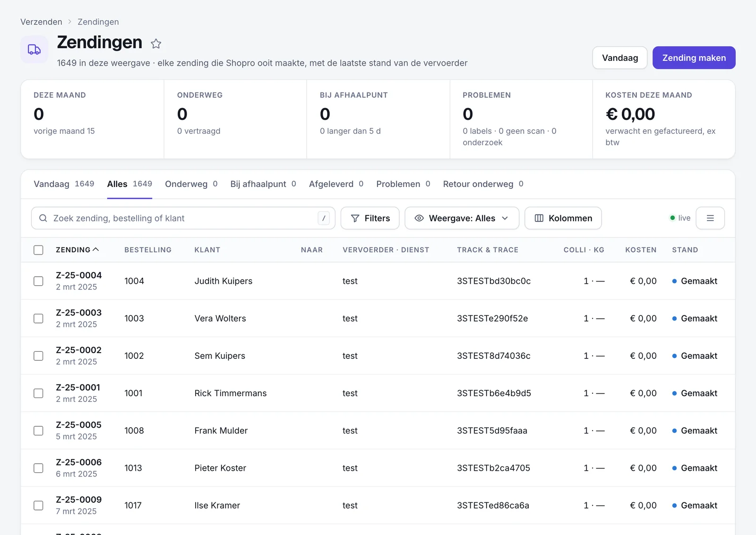Click the blue Gemaakt status dot for Z-25-0003
Image resolution: width=756 pixels, height=535 pixels.
coord(674,319)
